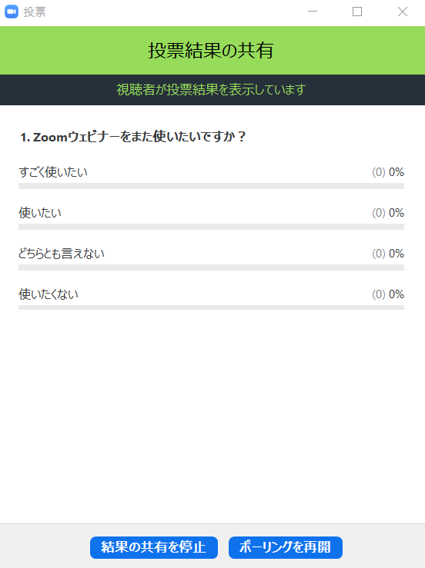
Task: Click the Zoom camera icon in title bar
Action: point(11,12)
